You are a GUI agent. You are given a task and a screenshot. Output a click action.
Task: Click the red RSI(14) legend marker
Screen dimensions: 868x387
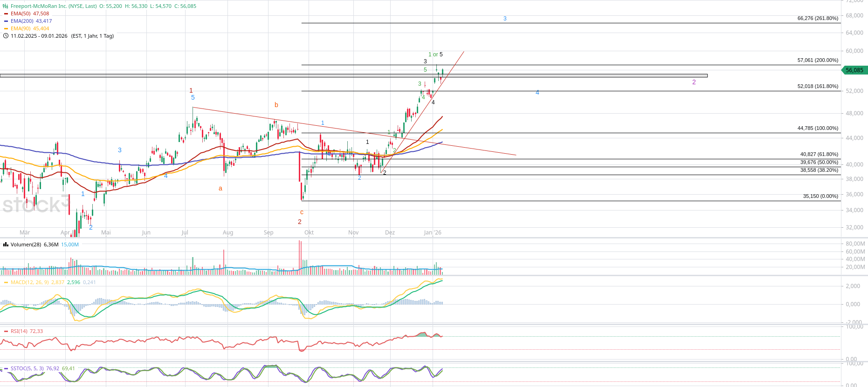pyautogui.click(x=6, y=331)
